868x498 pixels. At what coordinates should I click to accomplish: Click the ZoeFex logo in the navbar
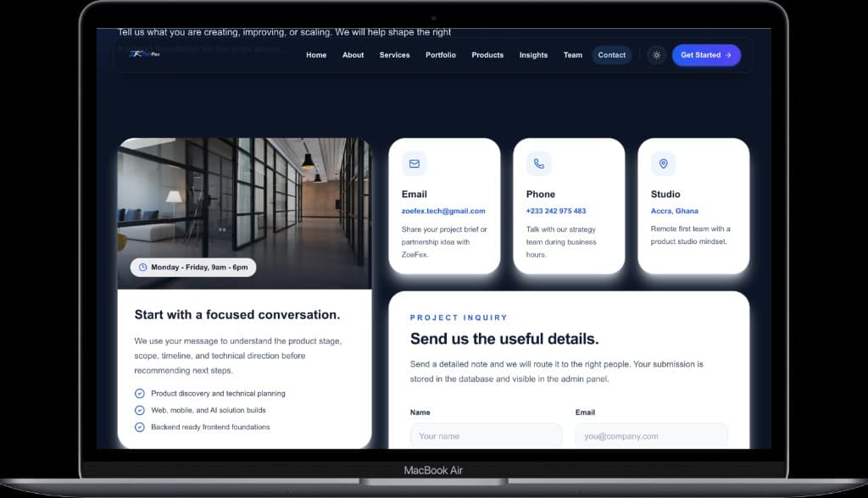coord(144,54)
